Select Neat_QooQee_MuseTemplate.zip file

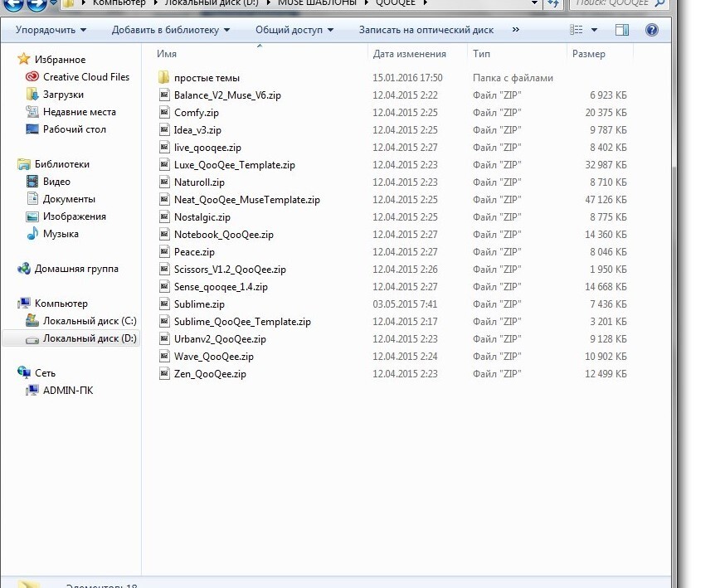pos(247,200)
